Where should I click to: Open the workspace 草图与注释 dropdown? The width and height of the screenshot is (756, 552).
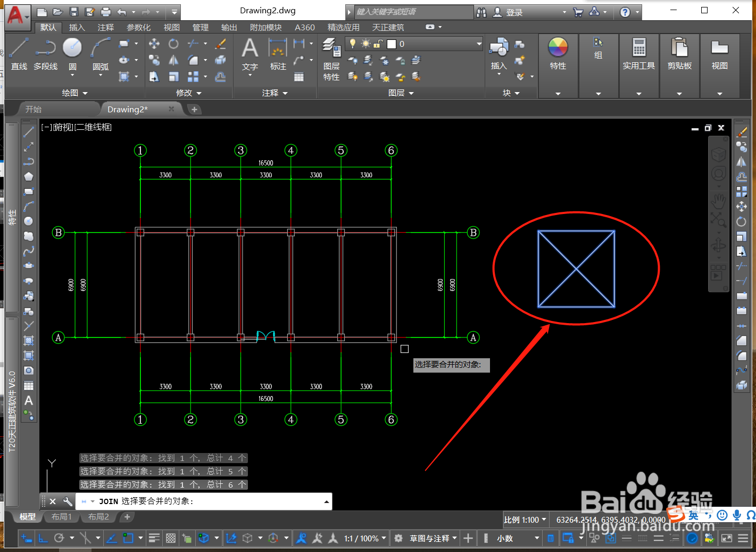[433, 538]
